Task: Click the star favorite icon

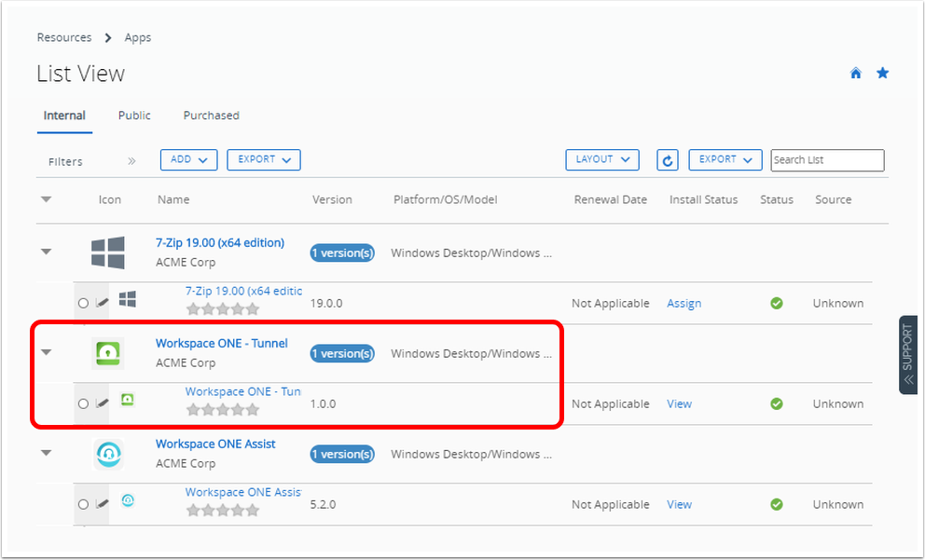Action: 882,74
